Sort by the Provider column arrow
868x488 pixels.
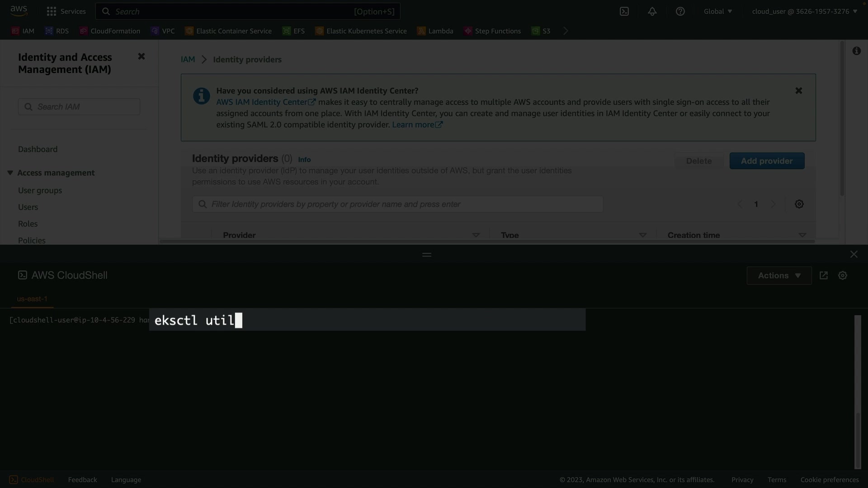coord(476,235)
